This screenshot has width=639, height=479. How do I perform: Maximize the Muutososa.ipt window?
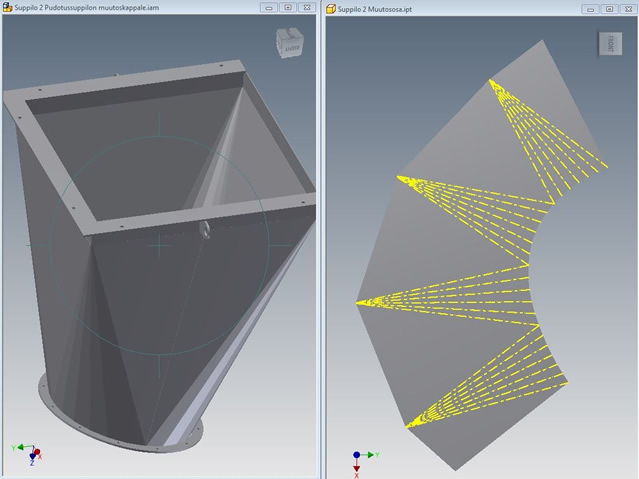(x=609, y=7)
